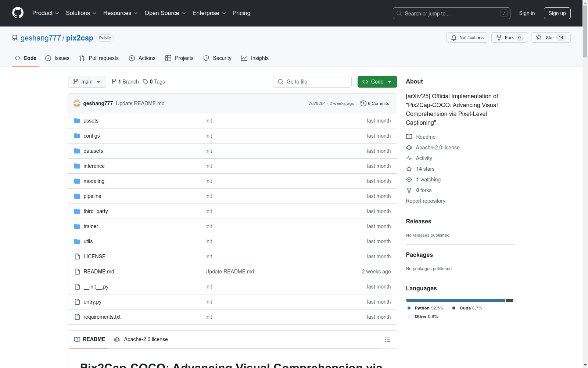Click the commit history clock icon

pos(363,103)
